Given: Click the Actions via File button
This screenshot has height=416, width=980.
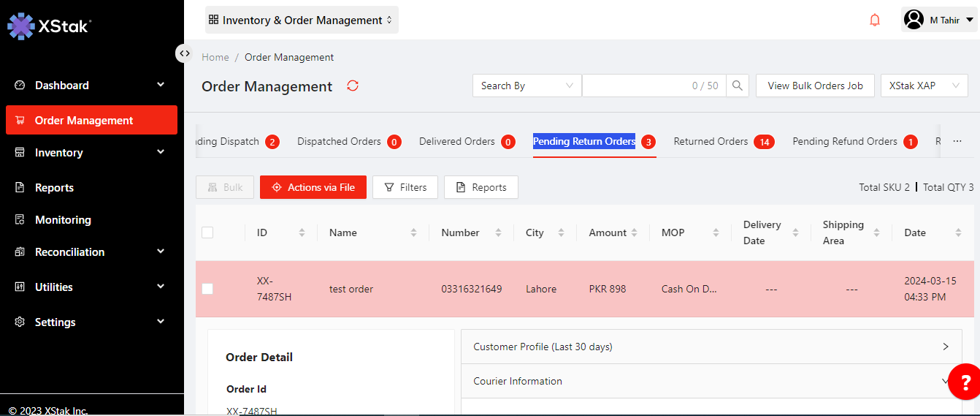Looking at the screenshot, I should (313, 187).
